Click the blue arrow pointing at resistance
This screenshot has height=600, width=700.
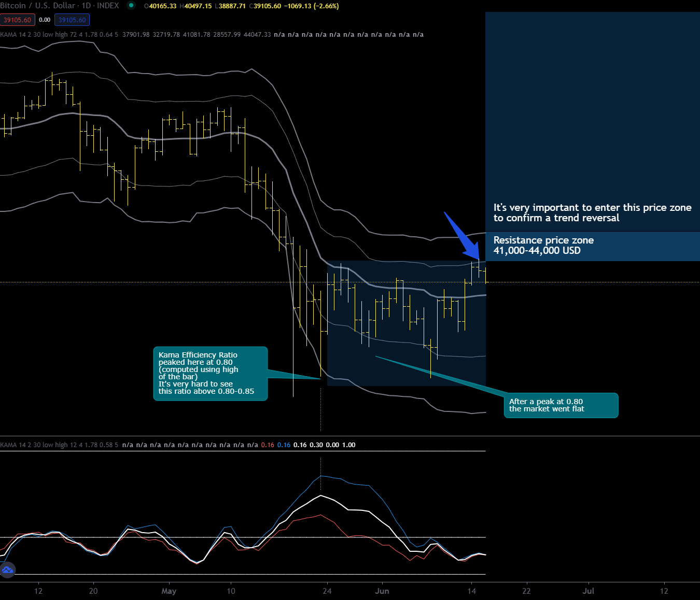(x=461, y=235)
